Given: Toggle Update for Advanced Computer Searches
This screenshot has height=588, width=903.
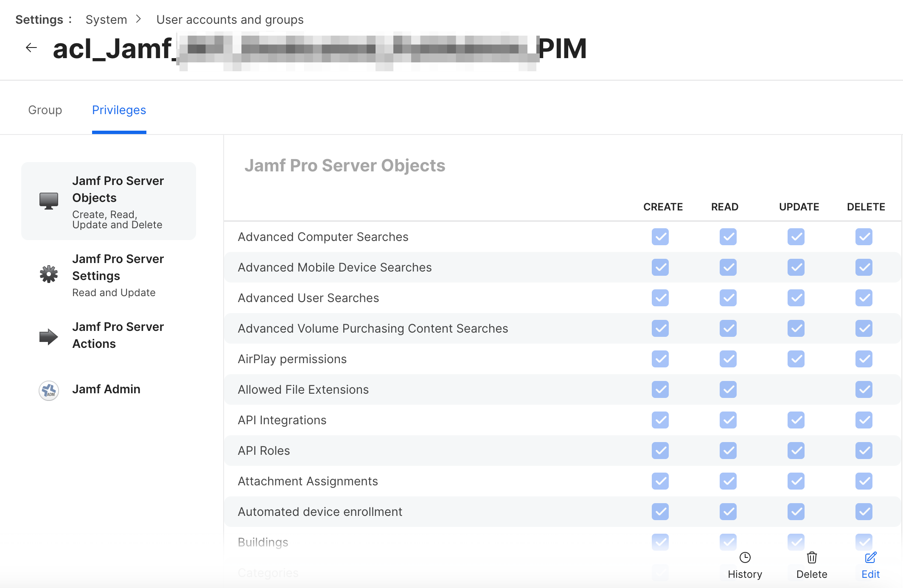Looking at the screenshot, I should 796,237.
